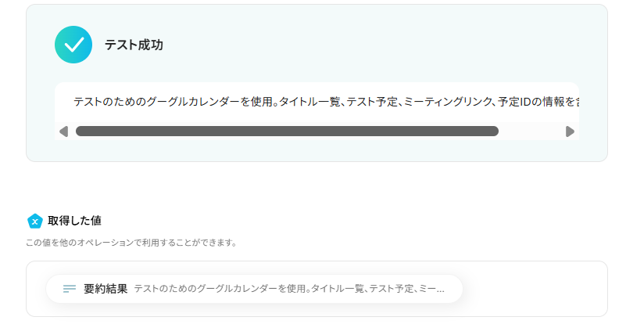
Task: Click the lines icon in the 要約結果 chip
Action: (x=70, y=289)
